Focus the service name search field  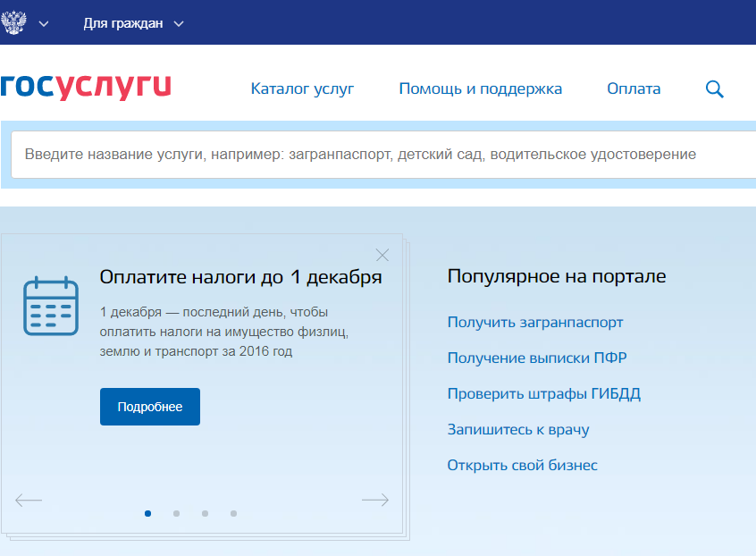point(383,155)
